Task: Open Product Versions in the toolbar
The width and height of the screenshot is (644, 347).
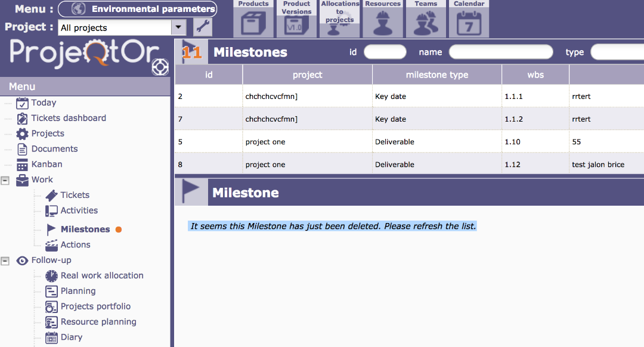Action: point(296,20)
